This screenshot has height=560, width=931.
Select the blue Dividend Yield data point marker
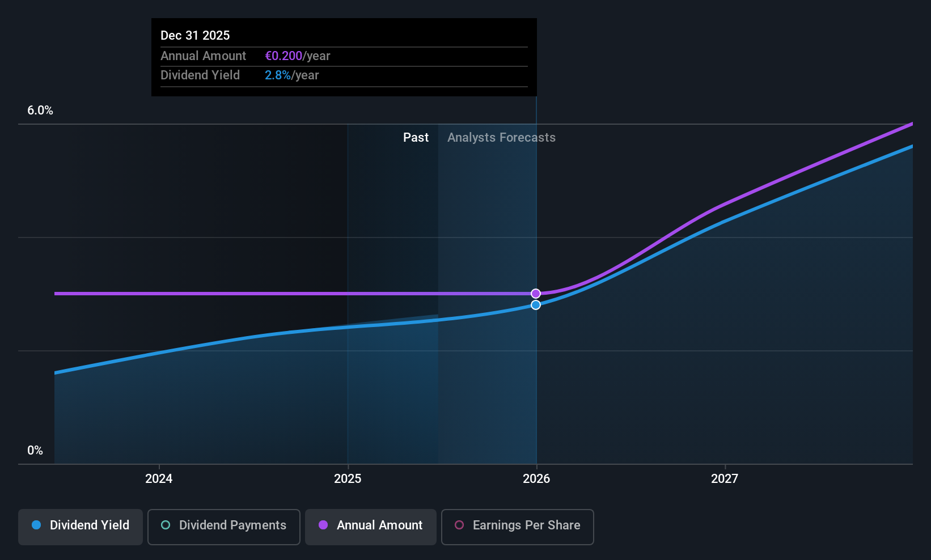coord(536,305)
